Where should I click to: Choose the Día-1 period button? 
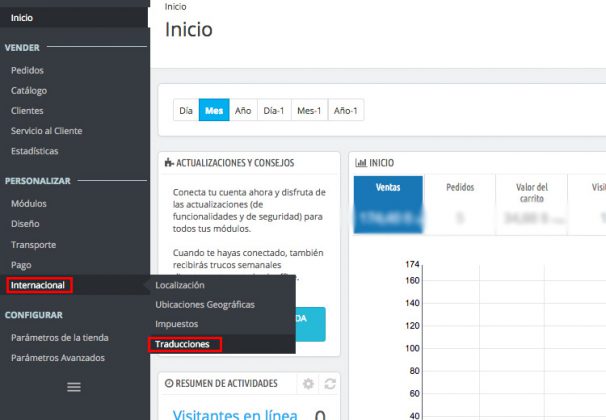tap(275, 110)
